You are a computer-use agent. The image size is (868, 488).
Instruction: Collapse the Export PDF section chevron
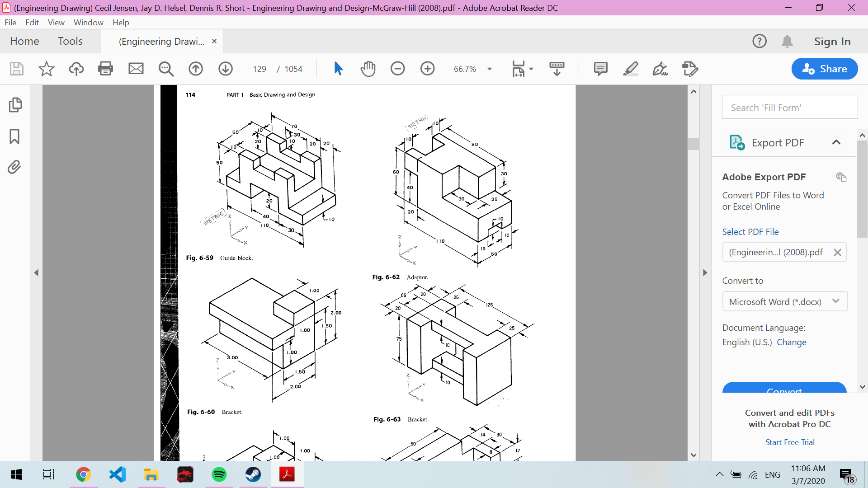[x=836, y=142]
